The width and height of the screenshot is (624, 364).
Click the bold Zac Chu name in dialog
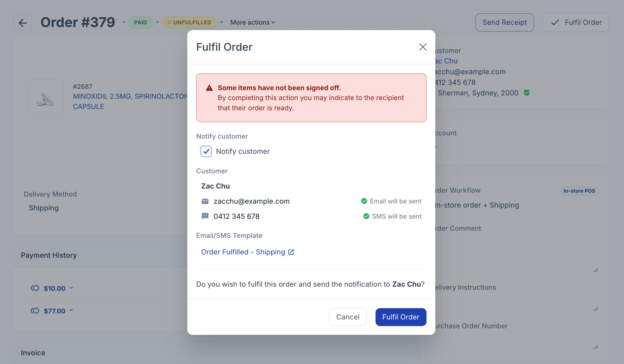tap(215, 186)
